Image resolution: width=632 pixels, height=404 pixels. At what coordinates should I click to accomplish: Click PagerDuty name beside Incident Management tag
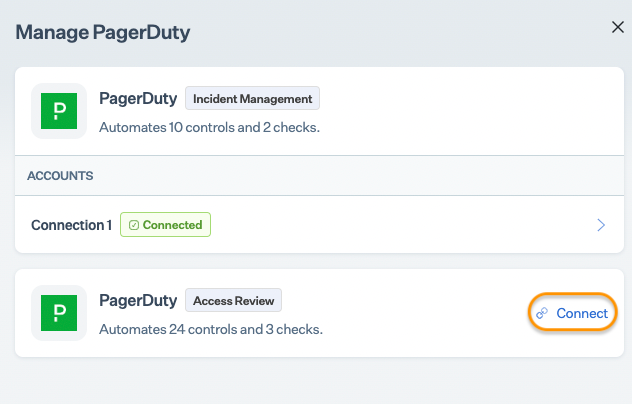(x=138, y=99)
